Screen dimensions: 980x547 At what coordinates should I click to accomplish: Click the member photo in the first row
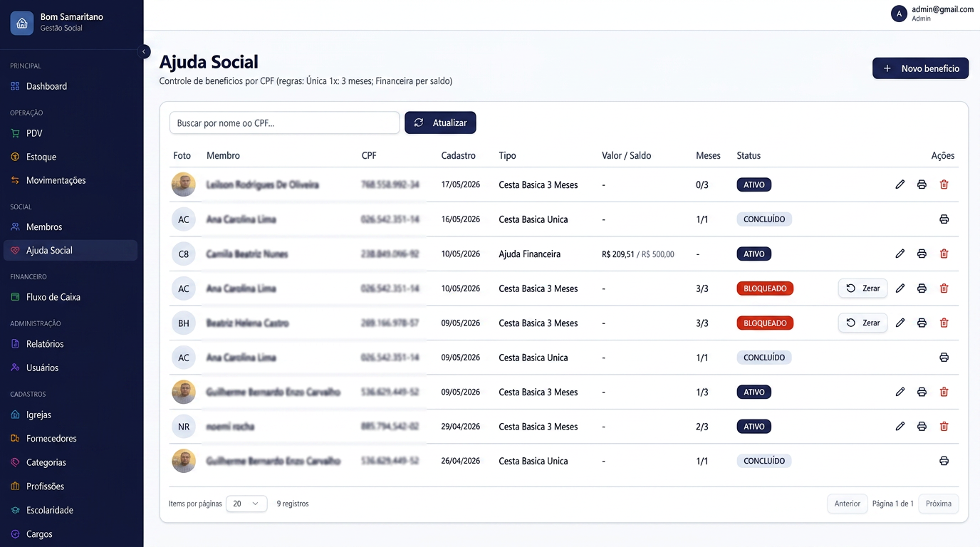point(184,184)
